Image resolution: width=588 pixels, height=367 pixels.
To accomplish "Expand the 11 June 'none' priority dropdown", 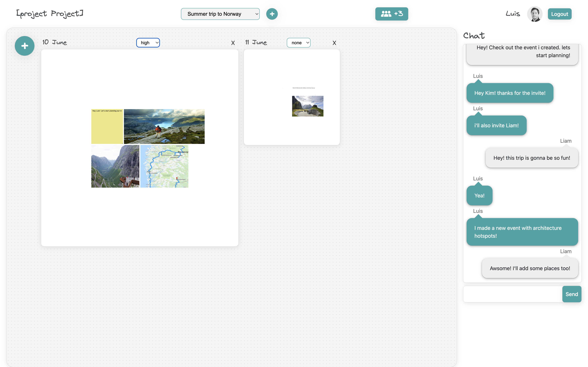I will pos(298,43).
